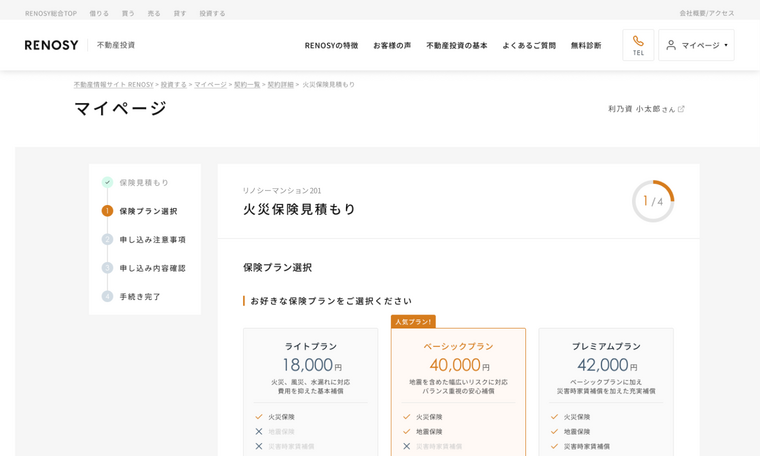Image resolution: width=760 pixels, height=456 pixels.
Task: Click the 40,000円 price
Action: point(459,365)
